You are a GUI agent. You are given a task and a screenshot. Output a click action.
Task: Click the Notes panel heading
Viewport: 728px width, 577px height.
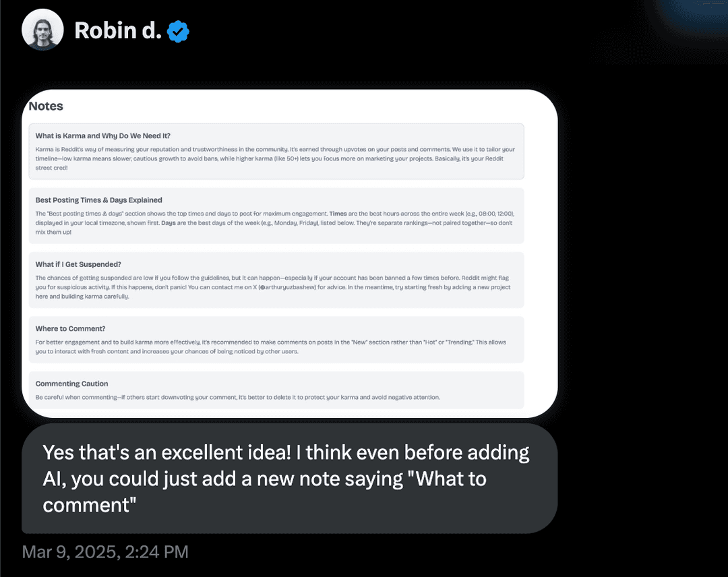pos(45,106)
